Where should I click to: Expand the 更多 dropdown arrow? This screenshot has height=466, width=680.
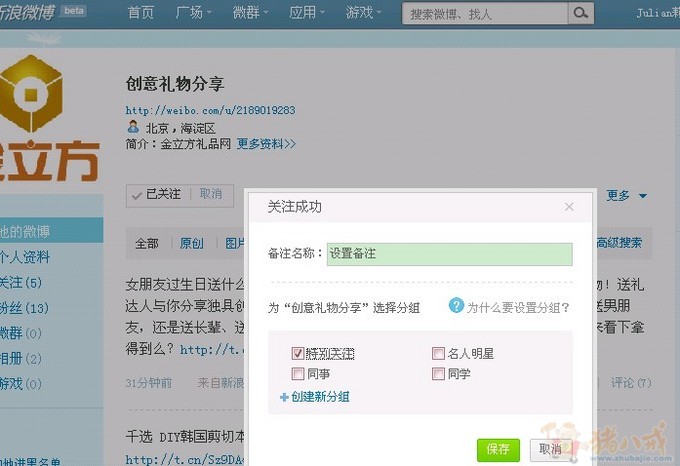(643, 196)
